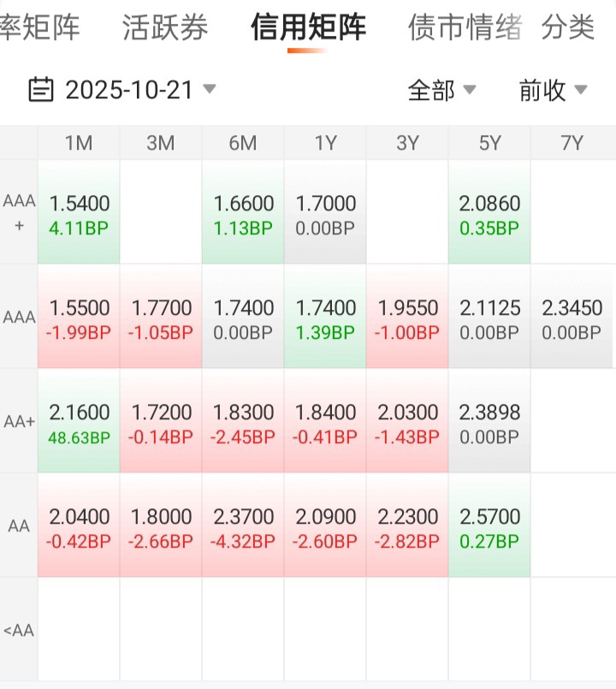Tap the AA 6M cell with -4.32BP
This screenshot has height=689, width=616.
pyautogui.click(x=243, y=527)
